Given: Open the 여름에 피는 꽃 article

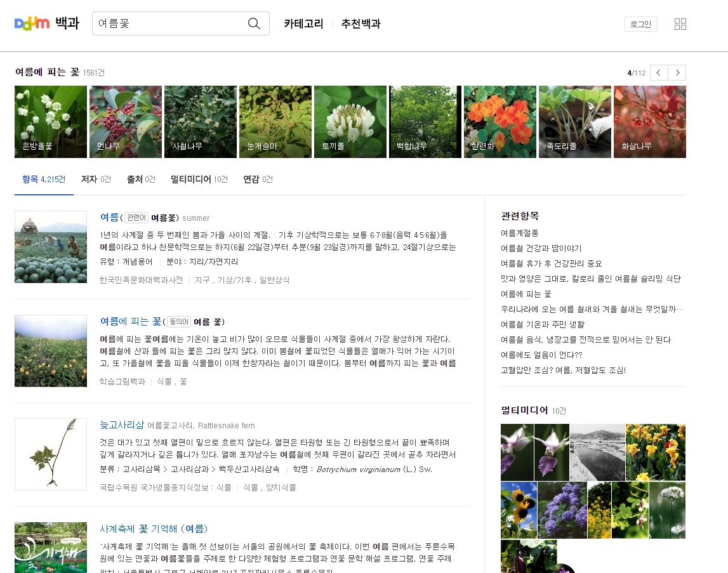Looking at the screenshot, I should point(129,321).
